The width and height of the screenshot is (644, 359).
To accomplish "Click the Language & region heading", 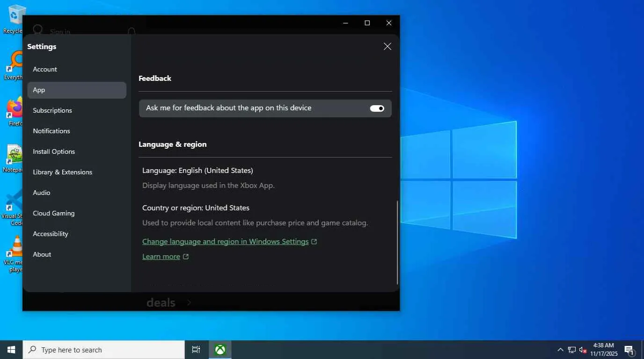I will click(x=173, y=144).
